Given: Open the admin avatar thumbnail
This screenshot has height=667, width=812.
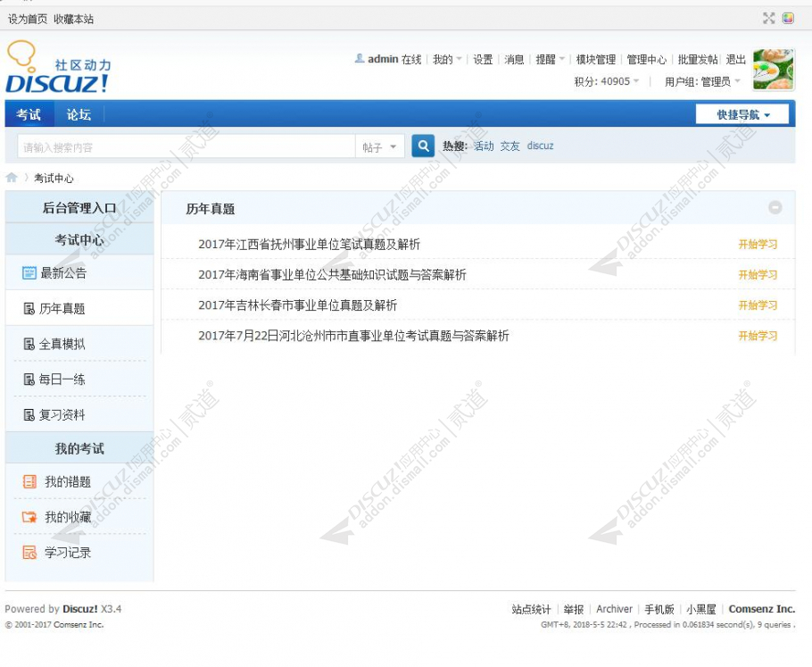Looking at the screenshot, I should (773, 70).
